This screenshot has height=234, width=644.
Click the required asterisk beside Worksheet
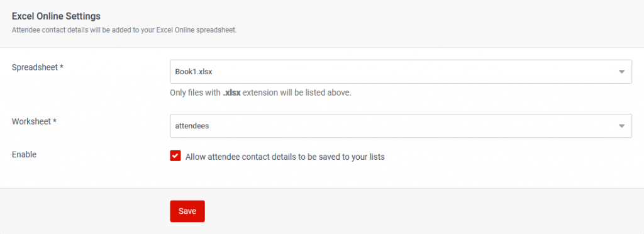pos(54,121)
